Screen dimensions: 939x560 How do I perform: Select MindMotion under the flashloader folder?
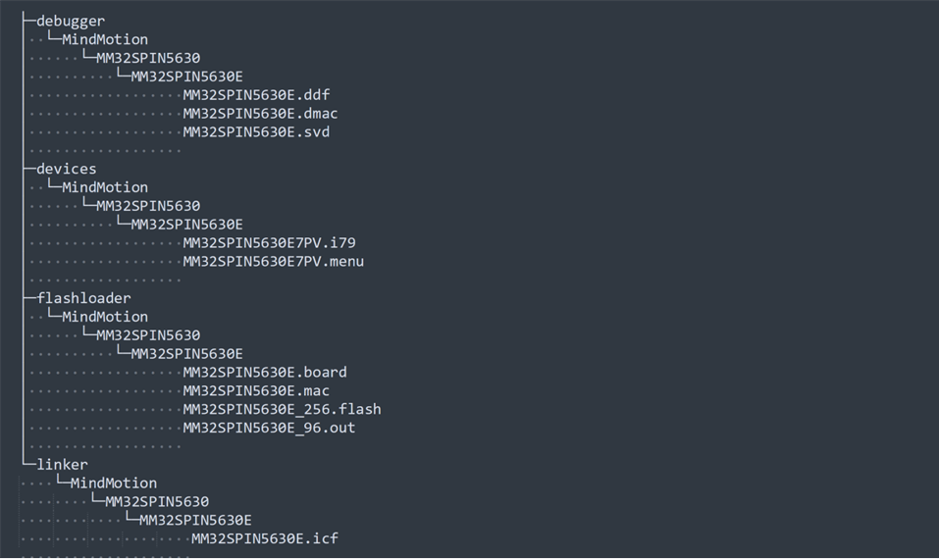click(105, 317)
